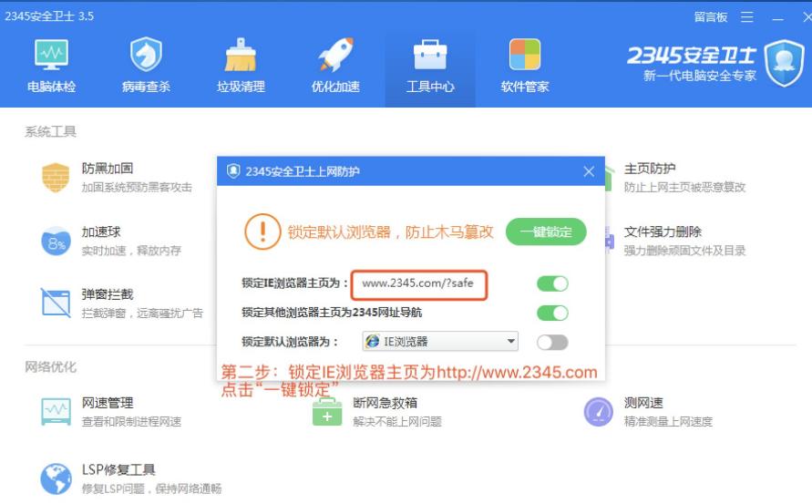Switch to the 电脑体检 tab label

[x=51, y=87]
